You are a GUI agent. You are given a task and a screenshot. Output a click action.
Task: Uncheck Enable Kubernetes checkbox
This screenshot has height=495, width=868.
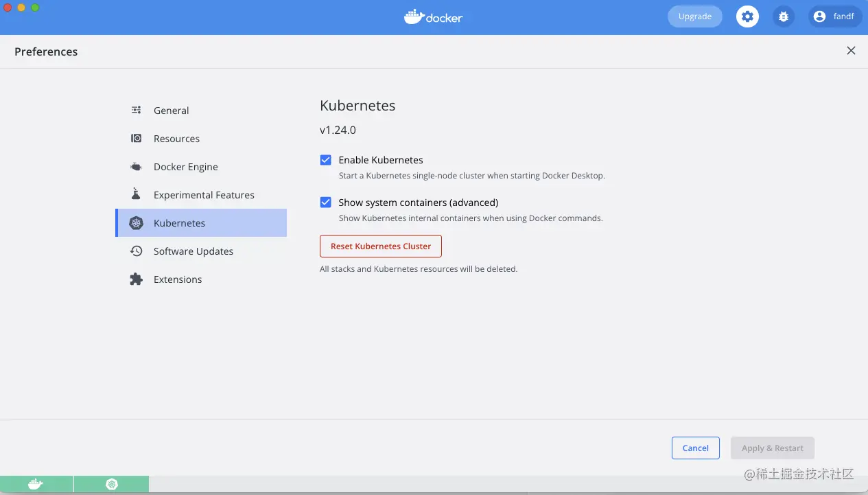tap(326, 160)
